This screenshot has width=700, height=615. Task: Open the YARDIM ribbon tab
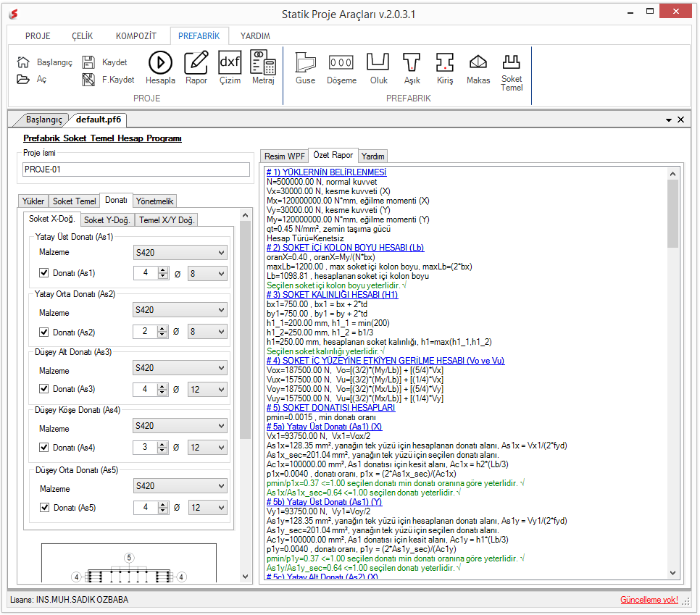[255, 36]
